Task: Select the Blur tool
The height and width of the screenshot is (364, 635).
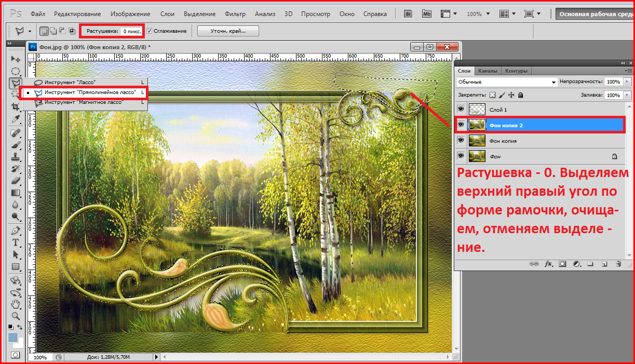Action: coord(16,205)
